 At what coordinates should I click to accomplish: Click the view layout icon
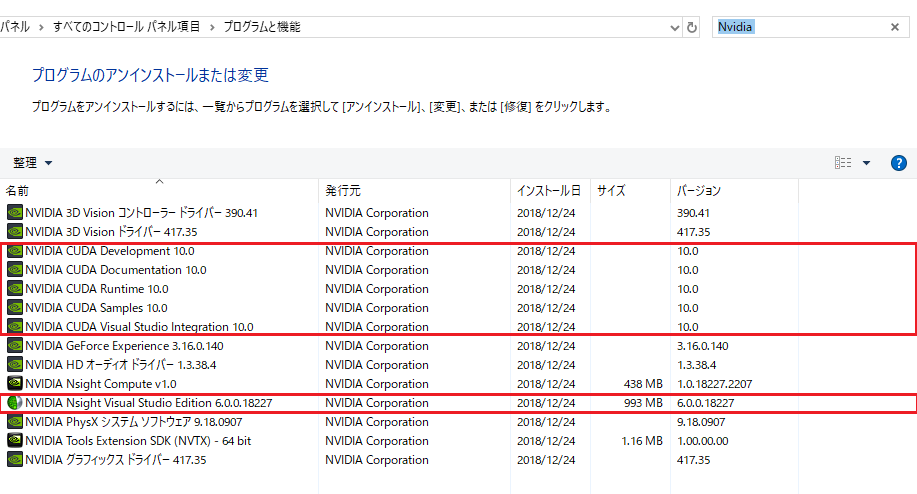843,163
